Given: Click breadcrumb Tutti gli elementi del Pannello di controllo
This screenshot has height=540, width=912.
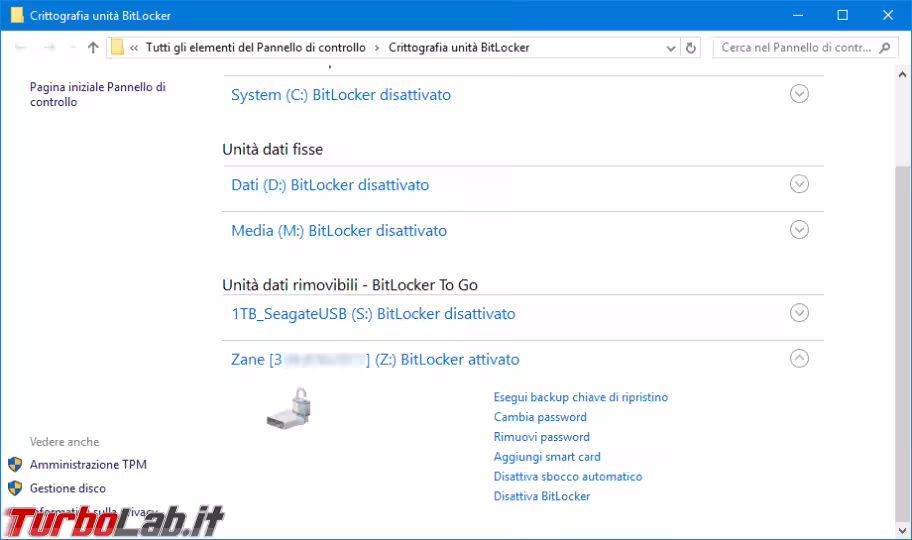Looking at the screenshot, I should 255,48.
